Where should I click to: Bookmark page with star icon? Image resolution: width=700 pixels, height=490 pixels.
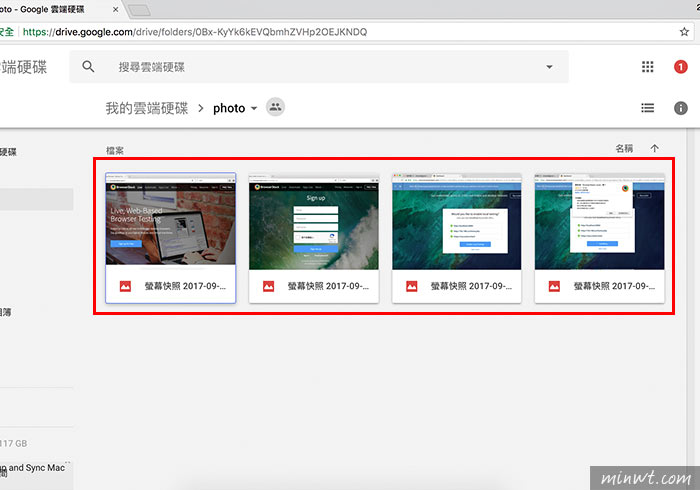click(x=684, y=32)
